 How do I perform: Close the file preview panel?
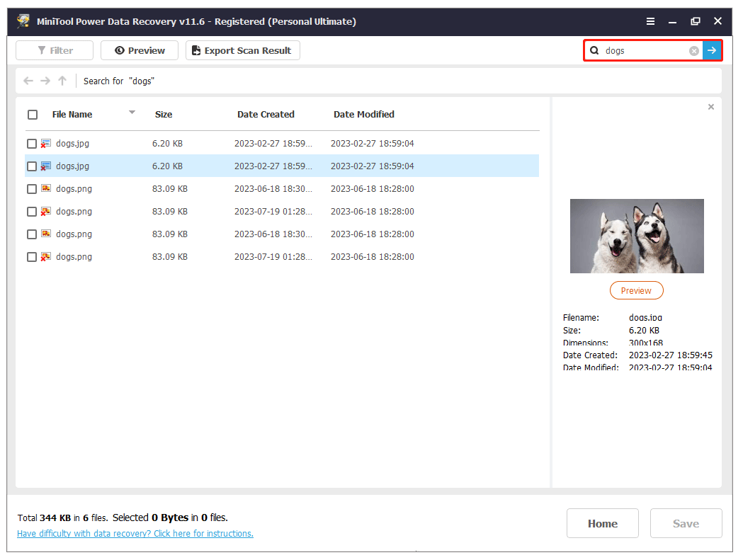(x=711, y=106)
